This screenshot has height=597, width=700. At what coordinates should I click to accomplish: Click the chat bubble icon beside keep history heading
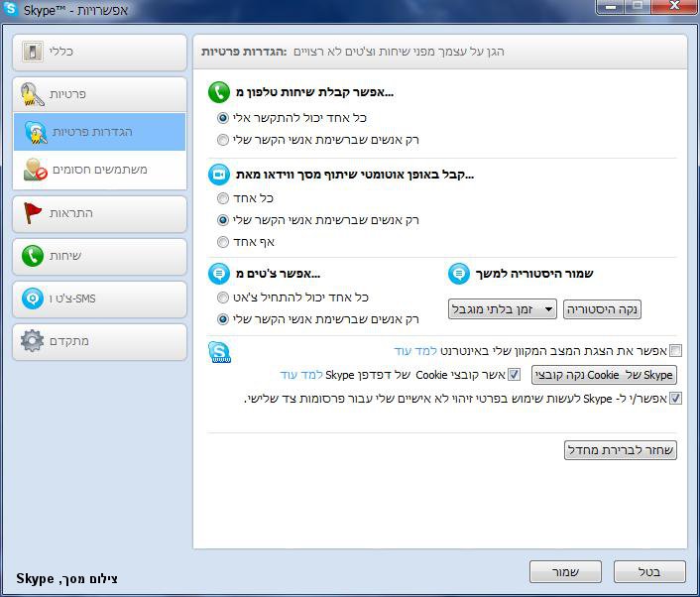(458, 274)
